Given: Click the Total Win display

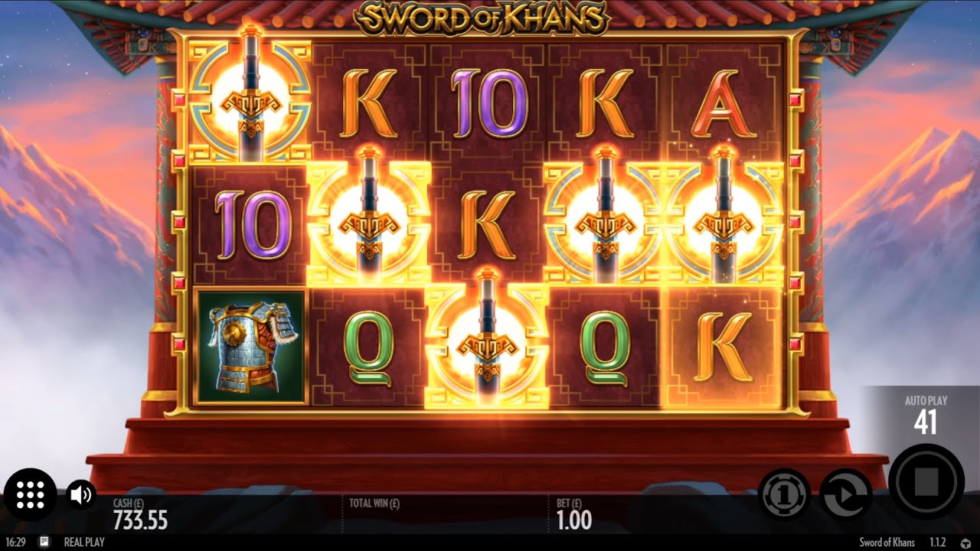Looking at the screenshot, I should coord(374,504).
